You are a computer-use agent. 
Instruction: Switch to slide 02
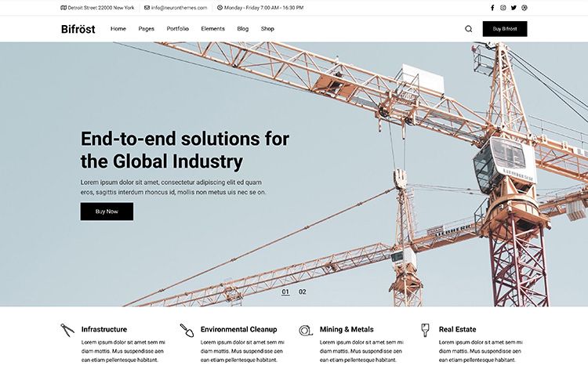303,292
